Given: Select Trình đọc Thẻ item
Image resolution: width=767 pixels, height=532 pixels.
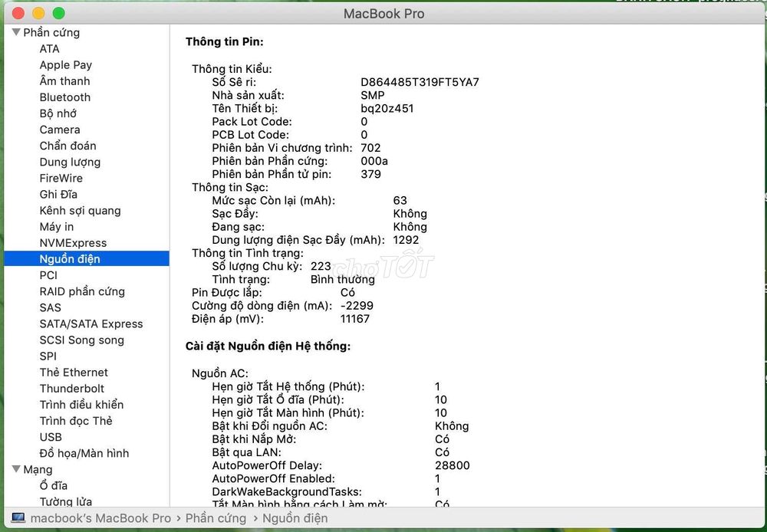Looking at the screenshot, I should tap(76, 421).
